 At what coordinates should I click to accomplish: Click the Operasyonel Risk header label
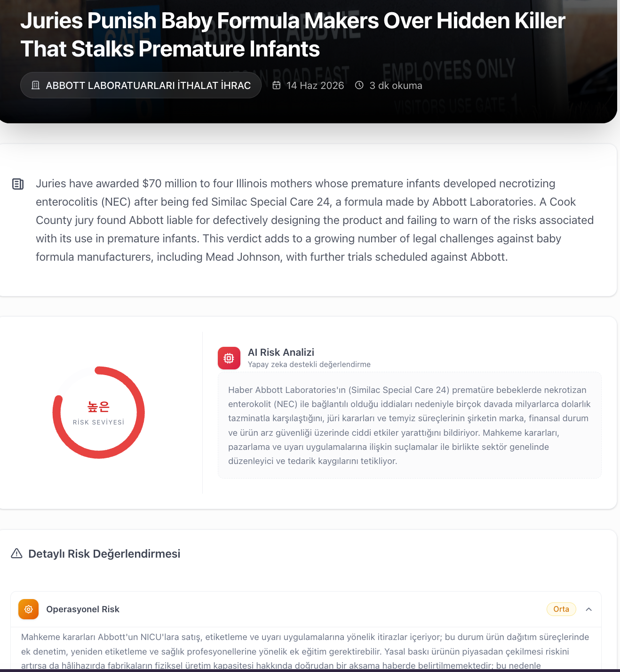[83, 609]
